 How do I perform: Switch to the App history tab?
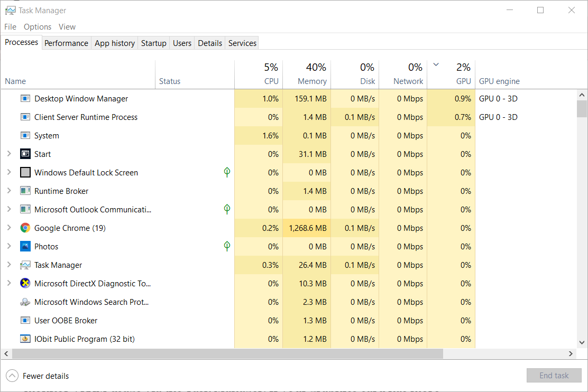coord(115,43)
